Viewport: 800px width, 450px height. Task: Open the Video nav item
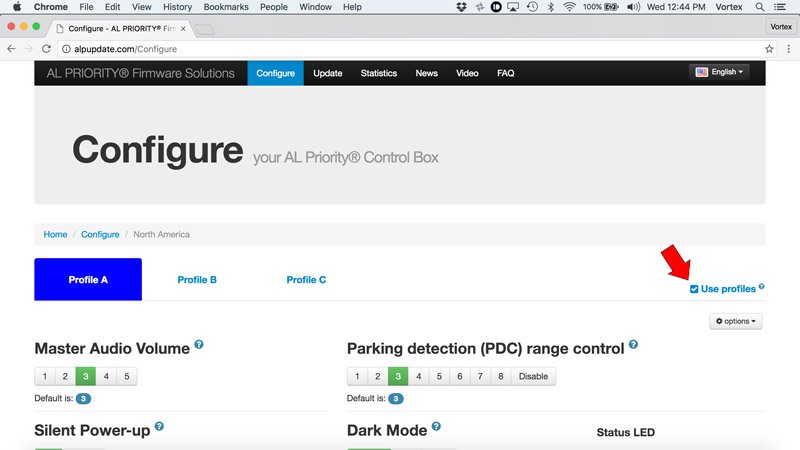coord(467,73)
